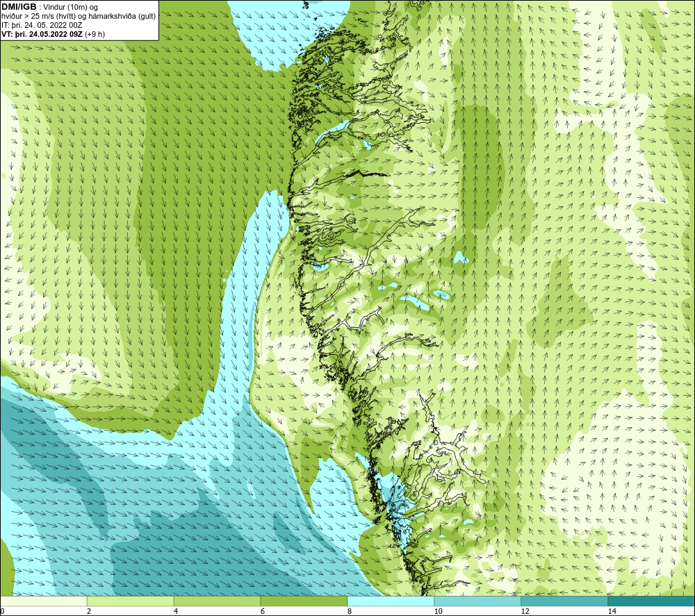The image size is (695, 616).
Task: Click the "10" label on the scale
Action: (438, 611)
